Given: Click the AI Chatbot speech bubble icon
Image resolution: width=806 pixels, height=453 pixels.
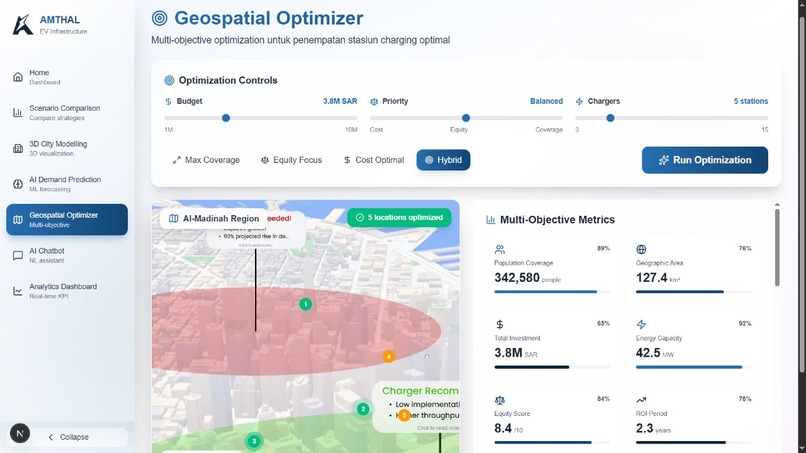Looking at the screenshot, I should click(18, 256).
